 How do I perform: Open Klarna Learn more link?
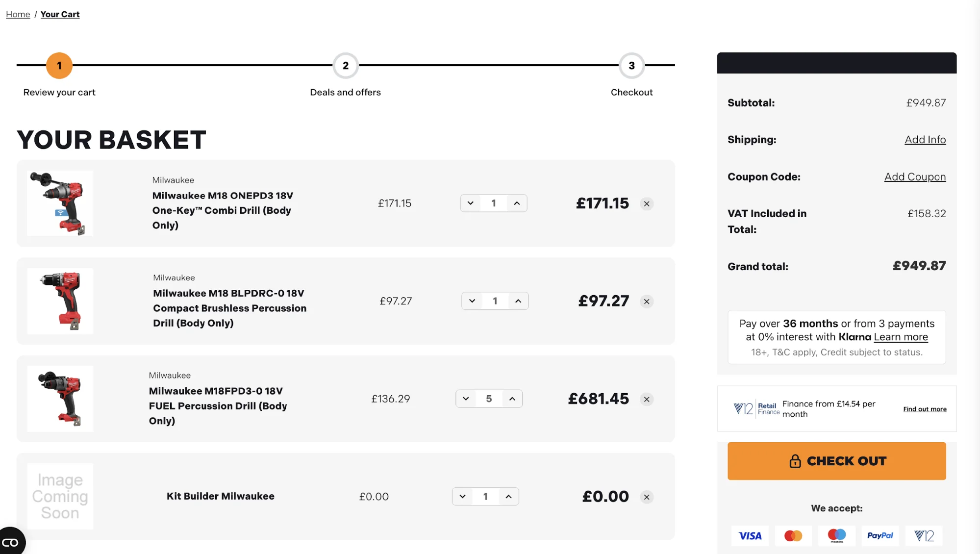pos(901,337)
